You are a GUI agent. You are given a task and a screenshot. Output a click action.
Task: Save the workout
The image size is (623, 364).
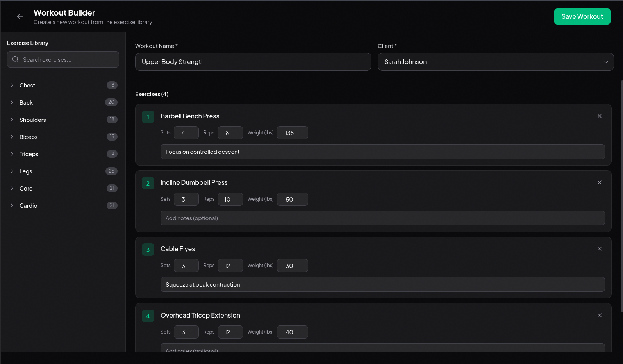pyautogui.click(x=582, y=16)
